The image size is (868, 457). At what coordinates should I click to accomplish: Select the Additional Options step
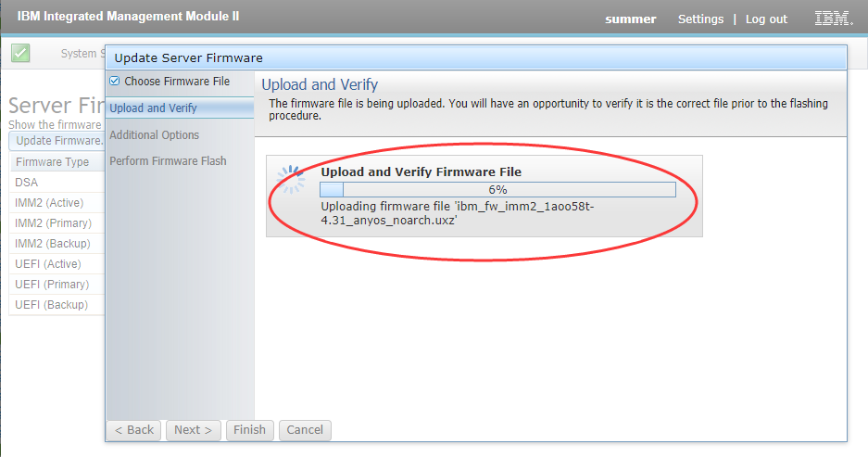click(x=155, y=134)
